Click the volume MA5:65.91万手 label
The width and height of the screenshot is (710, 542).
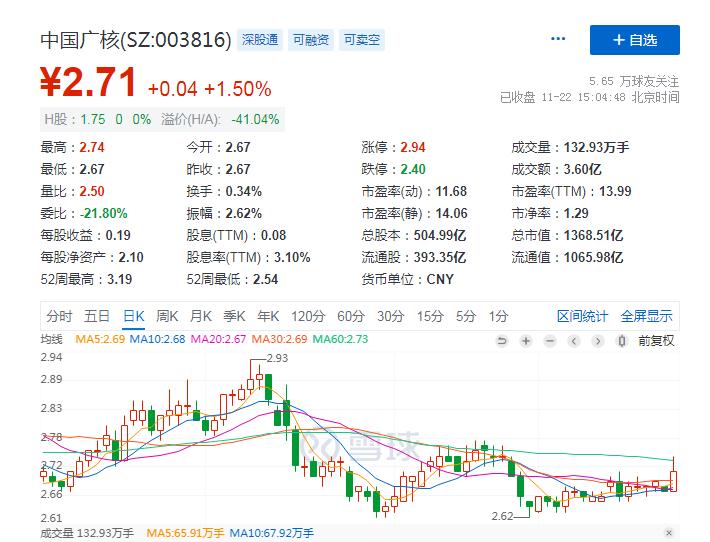[185, 533]
